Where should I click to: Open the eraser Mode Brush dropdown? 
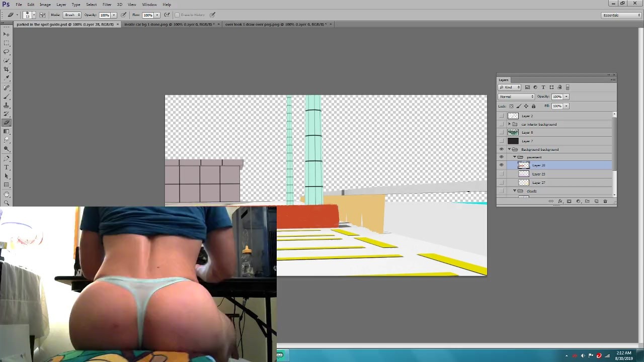(72, 15)
